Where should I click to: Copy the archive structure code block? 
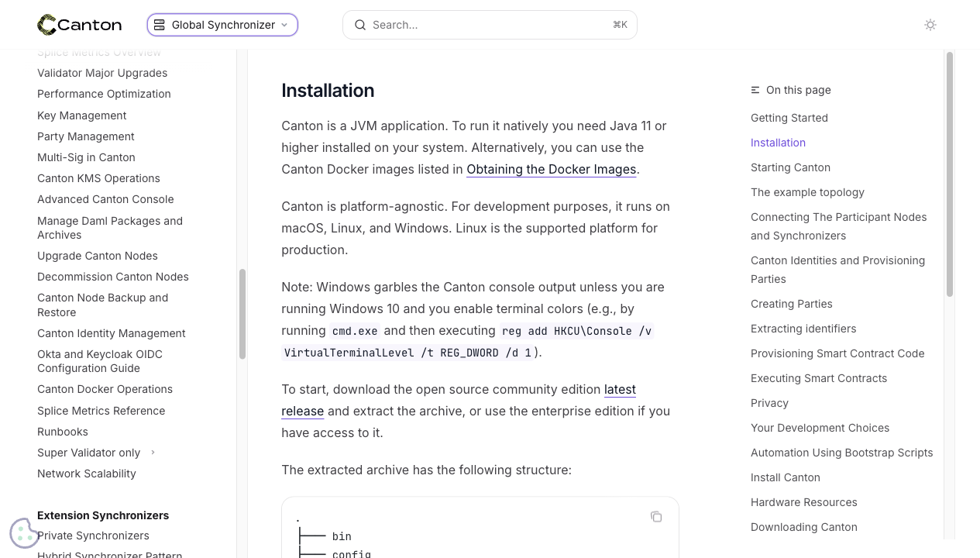point(656,517)
